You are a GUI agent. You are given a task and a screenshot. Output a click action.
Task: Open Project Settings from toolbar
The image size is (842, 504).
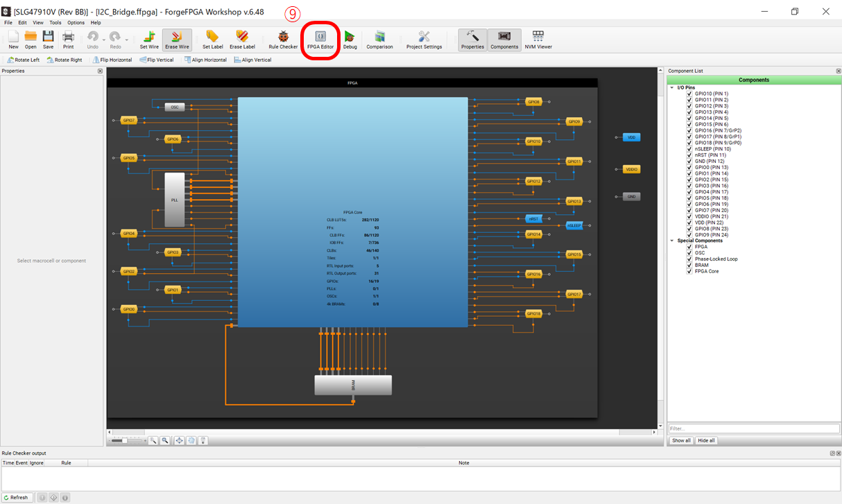click(424, 39)
